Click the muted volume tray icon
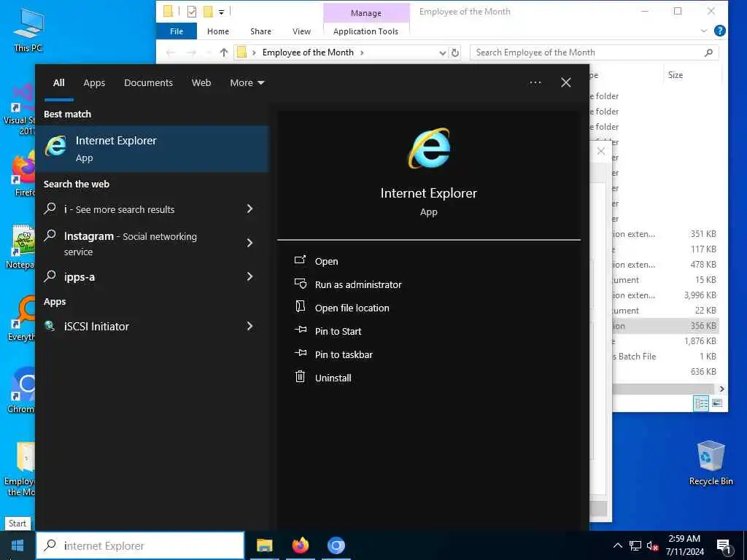The width and height of the screenshot is (747, 560). click(652, 545)
